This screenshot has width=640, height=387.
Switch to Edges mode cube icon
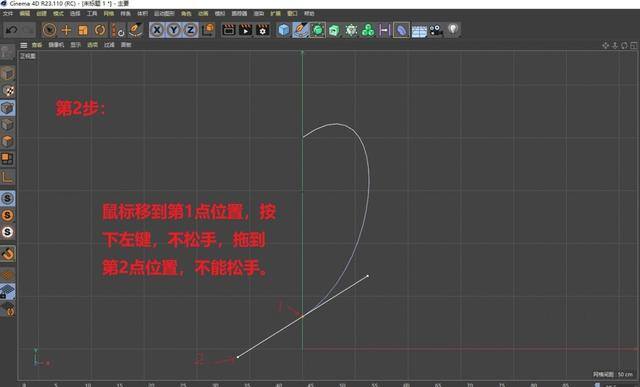tap(7, 125)
